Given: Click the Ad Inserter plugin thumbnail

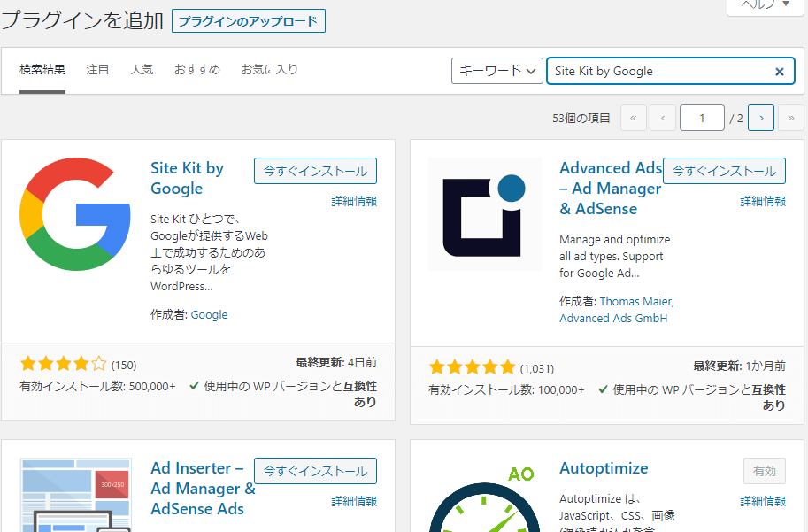Looking at the screenshot, I should pos(75,494).
